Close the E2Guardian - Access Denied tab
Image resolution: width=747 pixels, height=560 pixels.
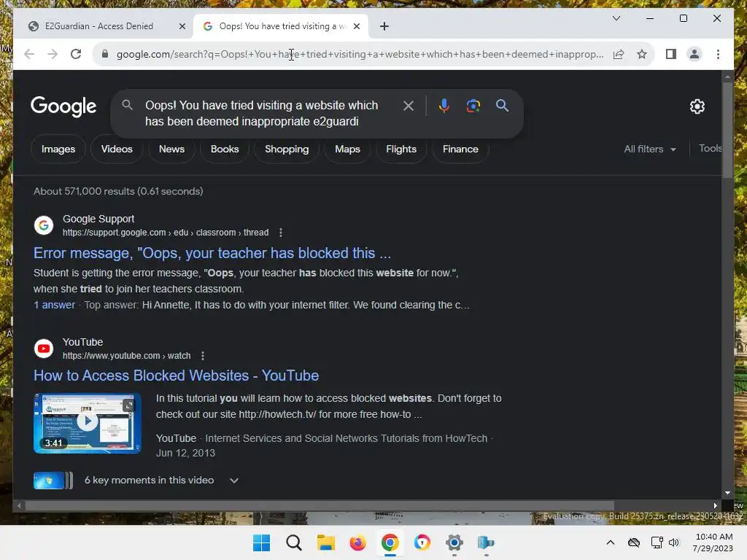(x=182, y=26)
